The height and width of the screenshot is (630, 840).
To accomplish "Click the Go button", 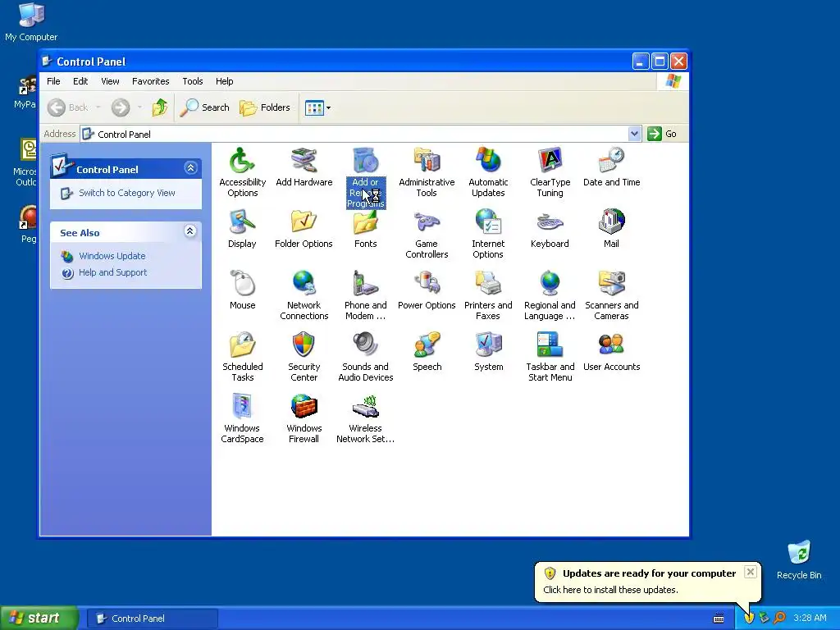I will coord(663,134).
